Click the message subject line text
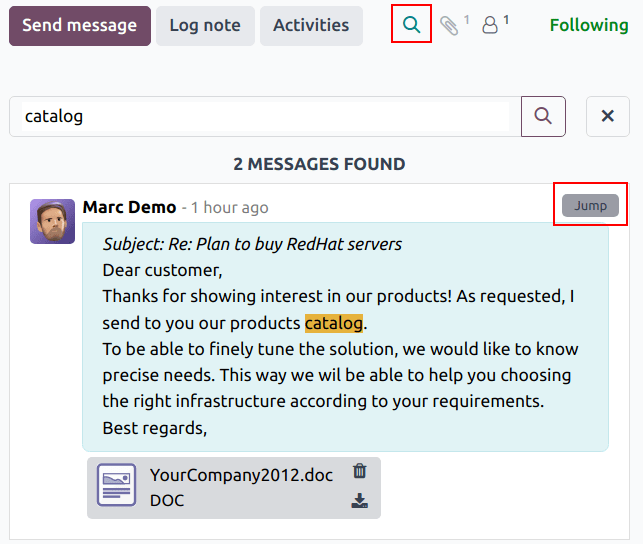 point(252,244)
